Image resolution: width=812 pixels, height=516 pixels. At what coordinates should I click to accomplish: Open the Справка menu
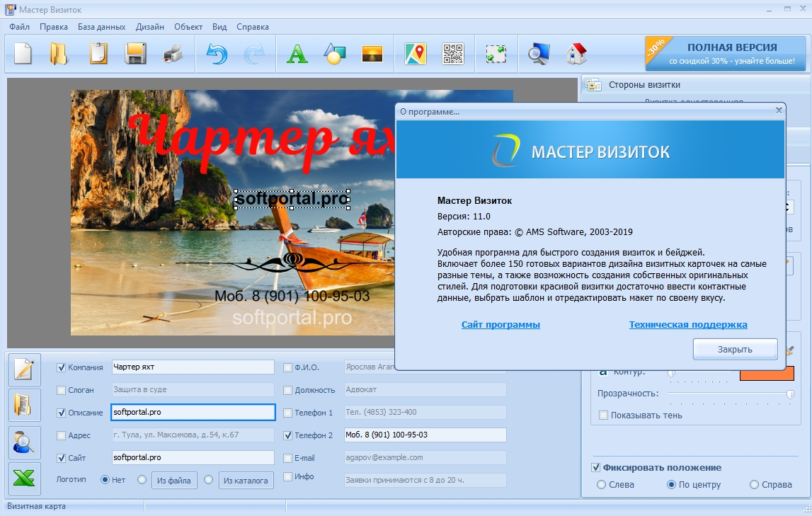tap(253, 27)
